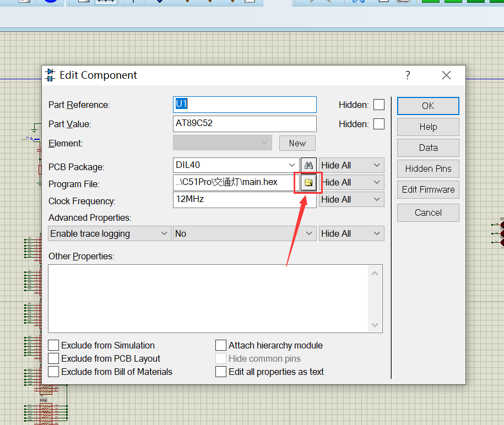The width and height of the screenshot is (504, 425).
Task: Click the Data button
Action: pos(428,148)
